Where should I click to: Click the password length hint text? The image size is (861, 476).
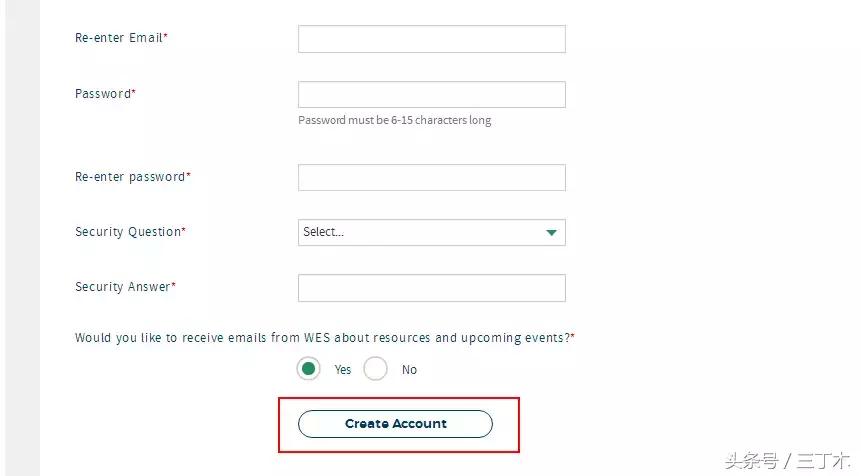394,121
